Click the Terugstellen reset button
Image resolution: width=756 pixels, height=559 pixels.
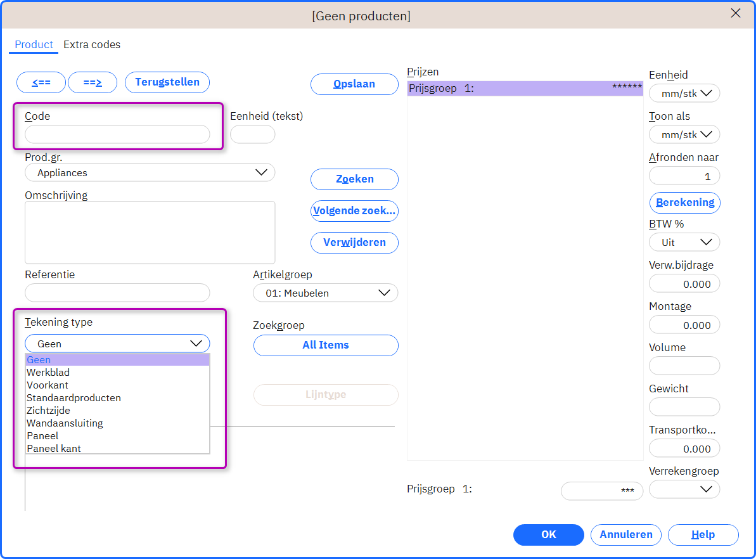pos(167,82)
